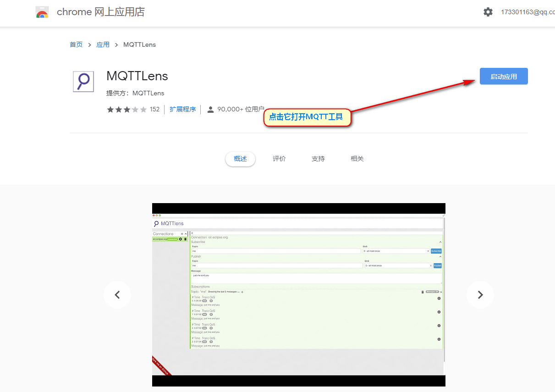Switch to the 支持 tab

click(318, 159)
